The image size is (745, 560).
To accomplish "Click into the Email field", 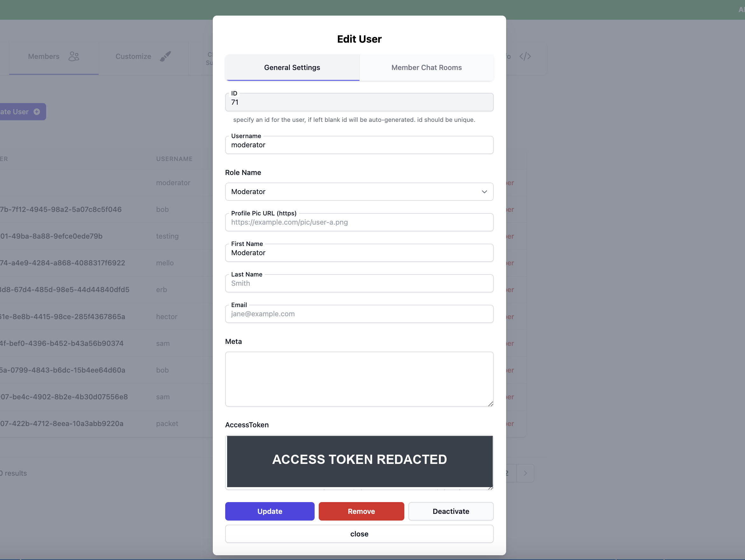I will tap(359, 314).
